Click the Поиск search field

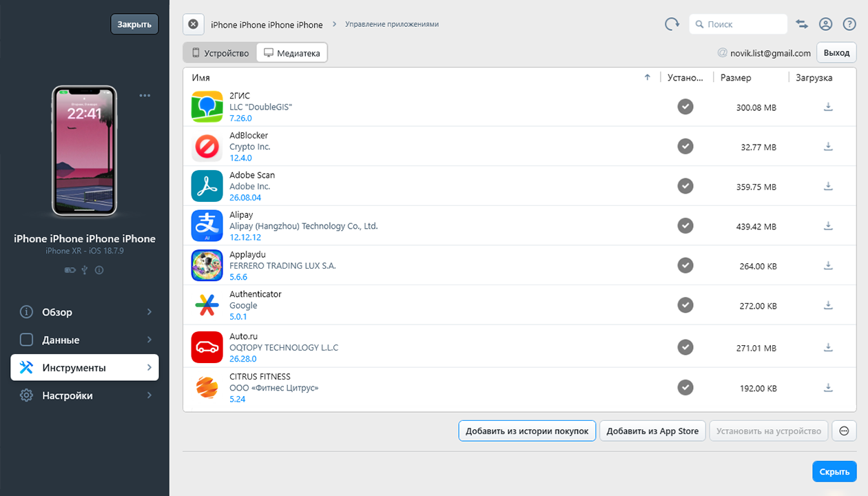(738, 24)
